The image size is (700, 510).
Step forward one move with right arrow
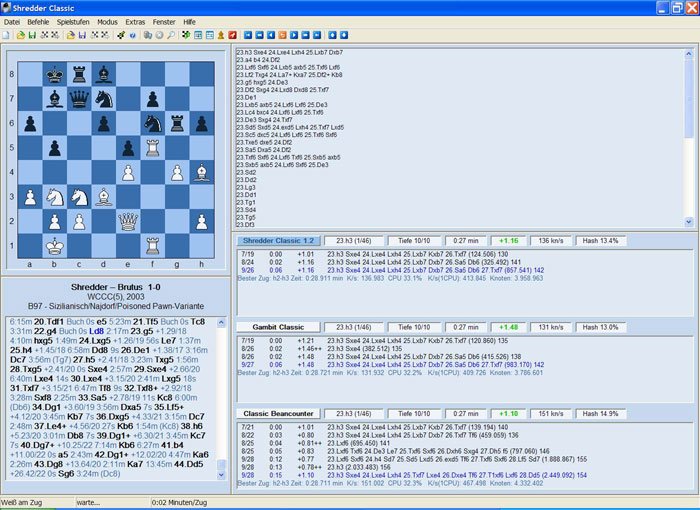(294, 35)
